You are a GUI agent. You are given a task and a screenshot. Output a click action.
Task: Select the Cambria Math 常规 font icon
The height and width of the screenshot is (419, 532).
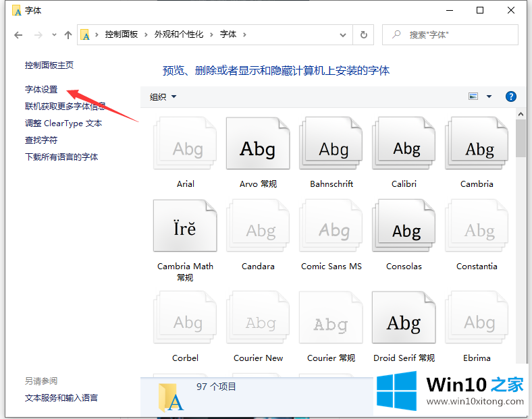coord(185,225)
